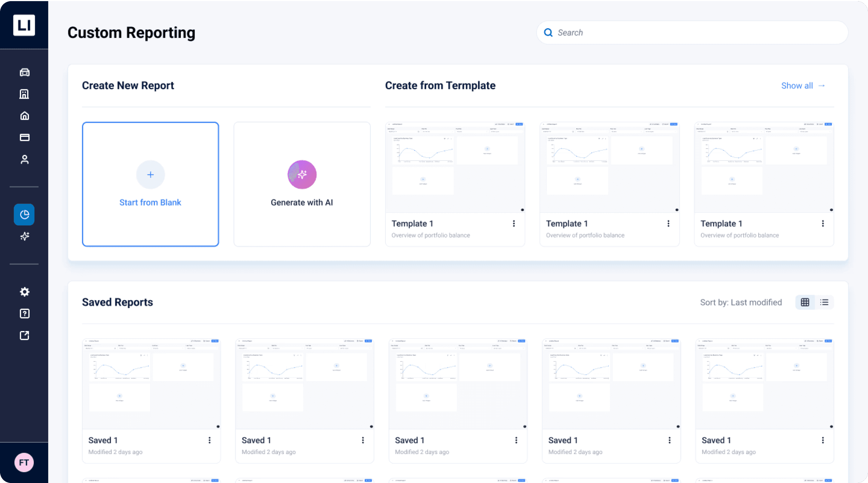Open Sort by Last modified dropdown

741,302
